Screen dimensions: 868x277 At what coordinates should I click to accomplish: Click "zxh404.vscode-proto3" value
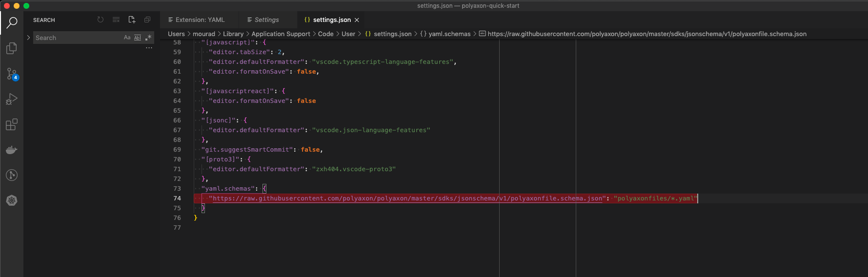point(354,169)
